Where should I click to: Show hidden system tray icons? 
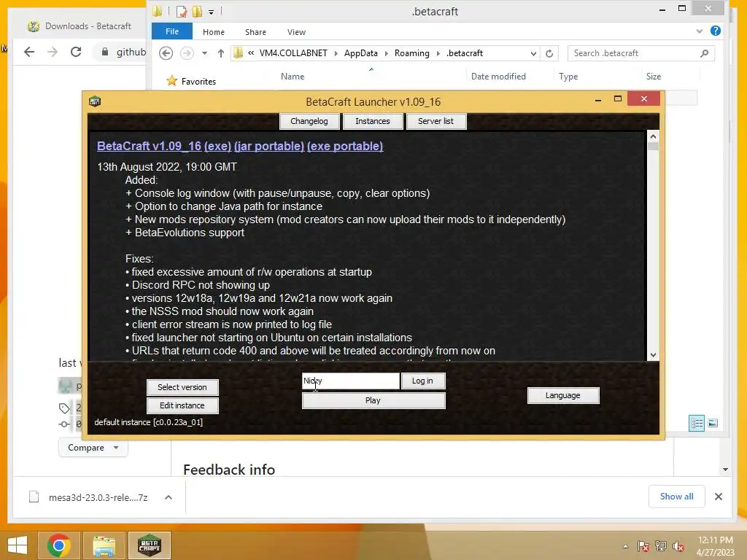pos(625,546)
